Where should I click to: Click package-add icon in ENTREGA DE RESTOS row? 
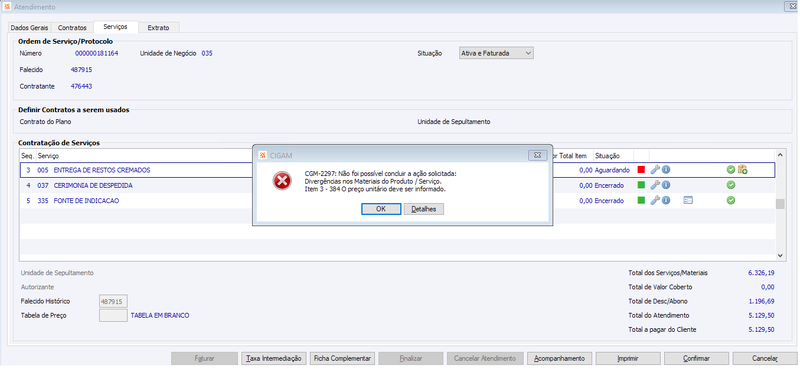pos(743,170)
